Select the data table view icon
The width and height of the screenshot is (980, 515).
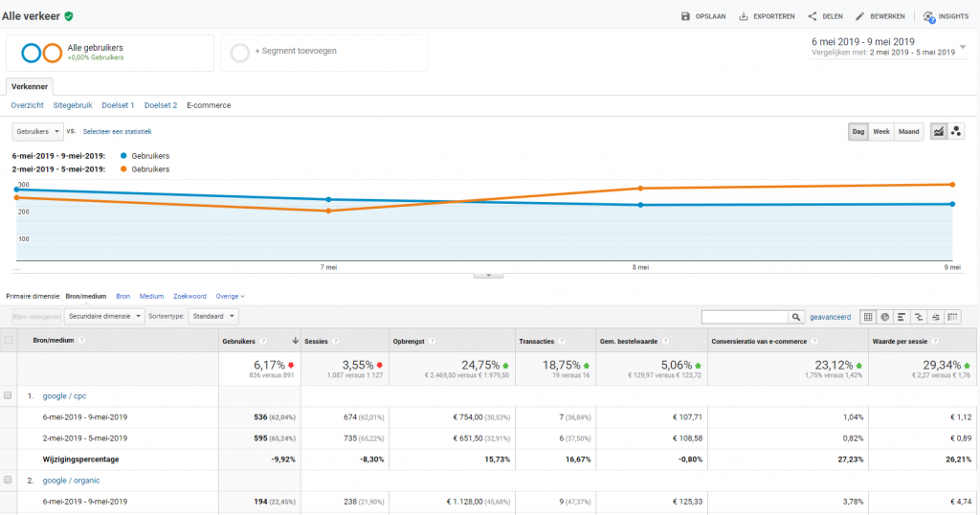tap(868, 317)
